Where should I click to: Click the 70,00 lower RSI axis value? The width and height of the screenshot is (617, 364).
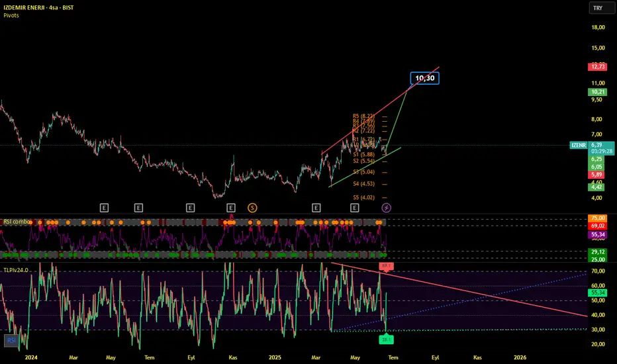click(598, 271)
